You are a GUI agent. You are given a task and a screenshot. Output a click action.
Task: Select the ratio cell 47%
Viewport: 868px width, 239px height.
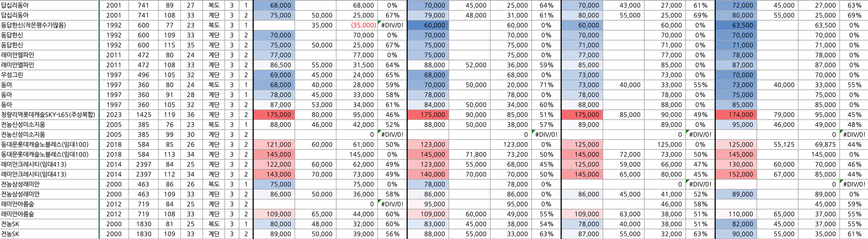[x=700, y=165]
